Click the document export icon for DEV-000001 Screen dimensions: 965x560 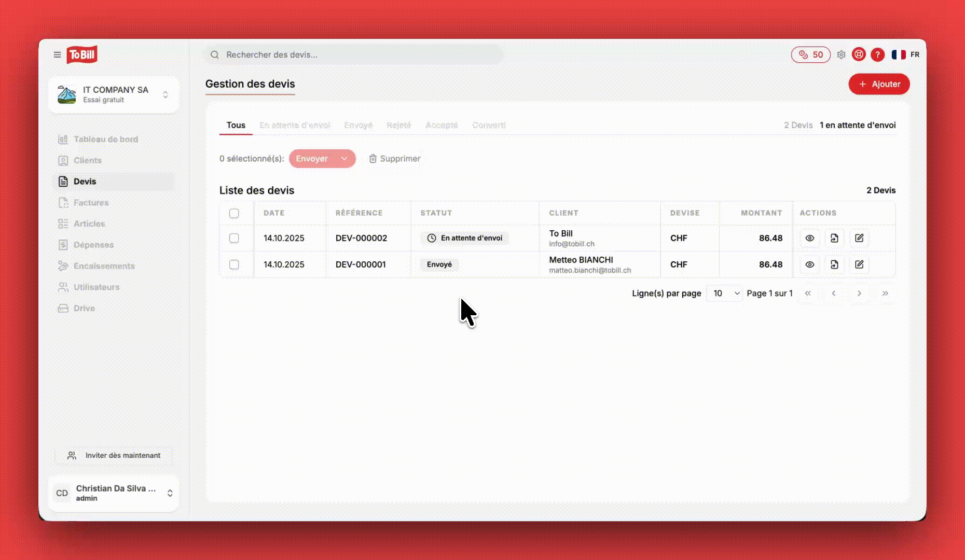click(x=834, y=264)
